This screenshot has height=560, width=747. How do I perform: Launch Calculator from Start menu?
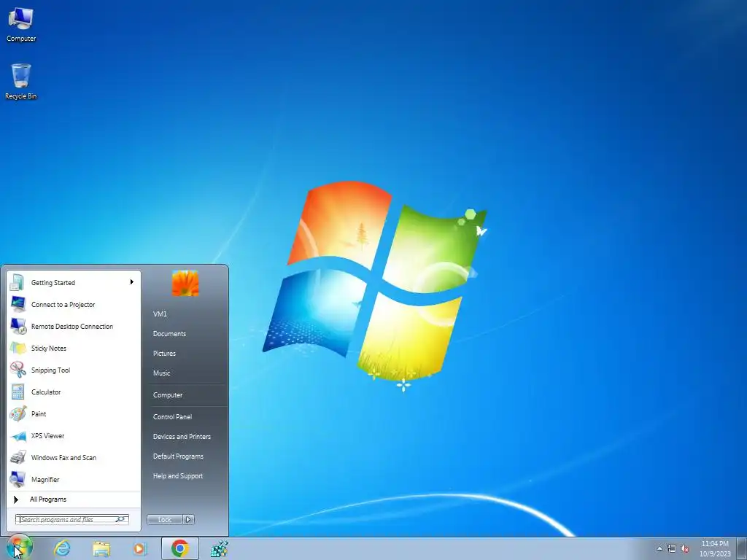pos(74,392)
